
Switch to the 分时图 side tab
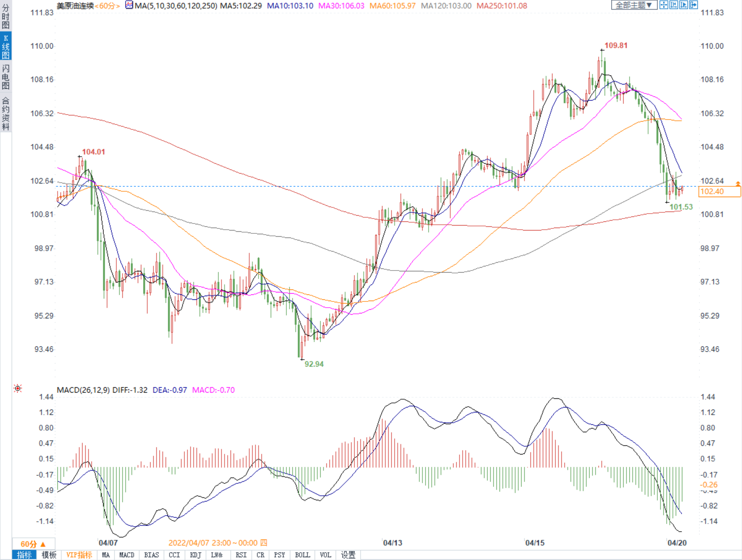point(6,16)
